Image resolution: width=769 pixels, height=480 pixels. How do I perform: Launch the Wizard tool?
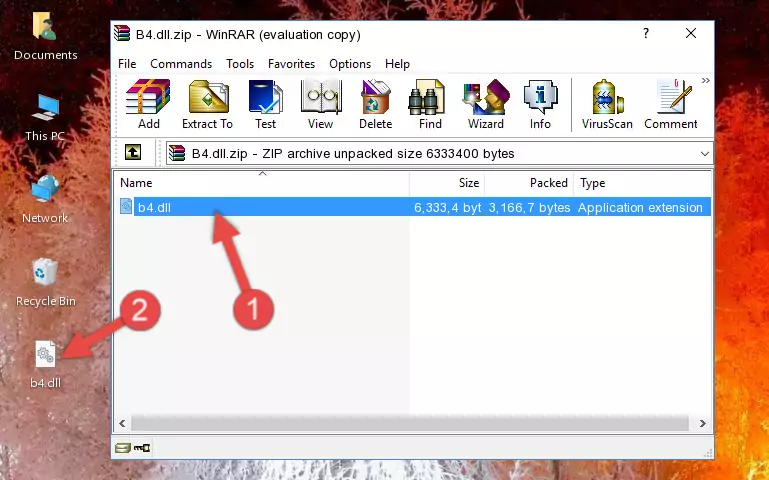[486, 104]
